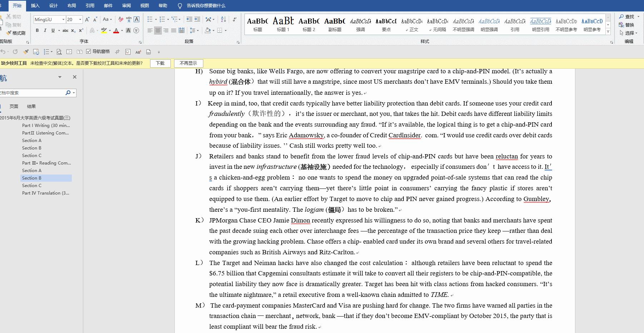644x333 pixels.
Task: Align paragraph text to the left
Action: (x=150, y=31)
